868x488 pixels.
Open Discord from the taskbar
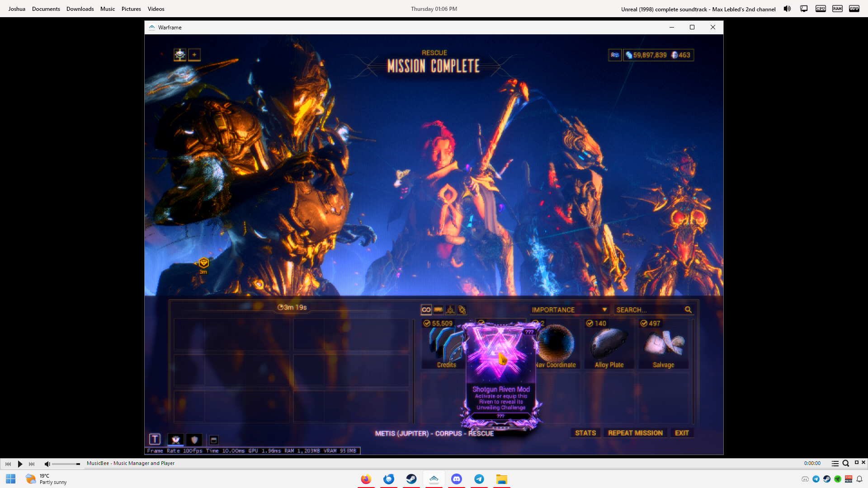coord(457,479)
